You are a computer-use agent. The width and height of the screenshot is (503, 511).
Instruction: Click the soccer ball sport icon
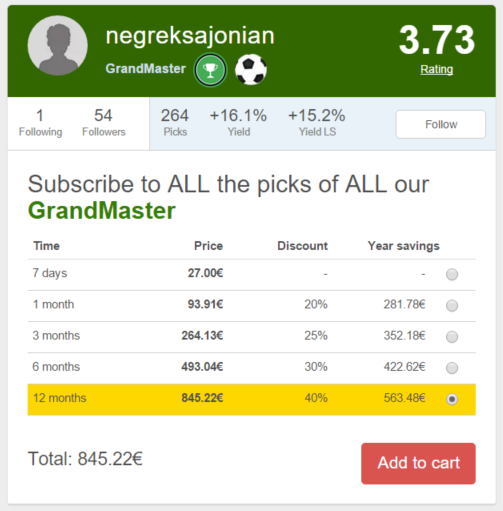(x=251, y=70)
